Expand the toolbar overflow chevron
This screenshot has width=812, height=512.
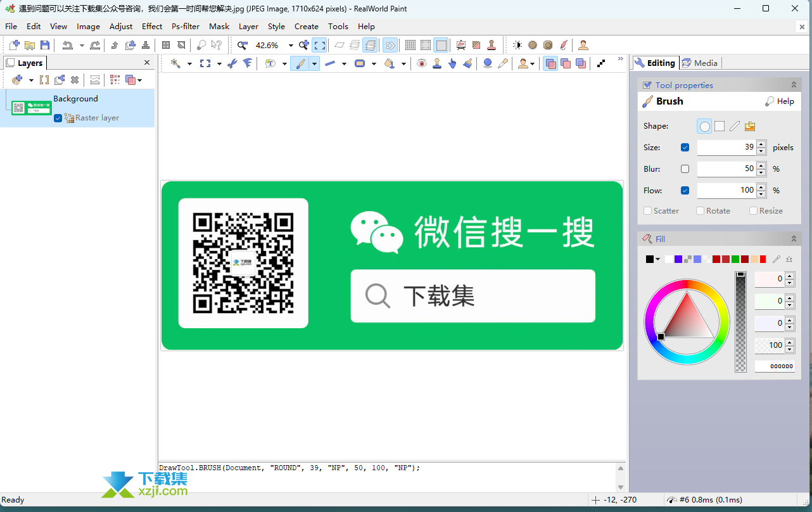click(621, 60)
